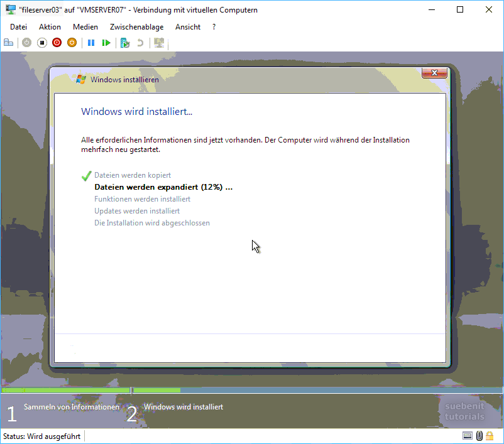Close the VM connection window

tap(488, 9)
